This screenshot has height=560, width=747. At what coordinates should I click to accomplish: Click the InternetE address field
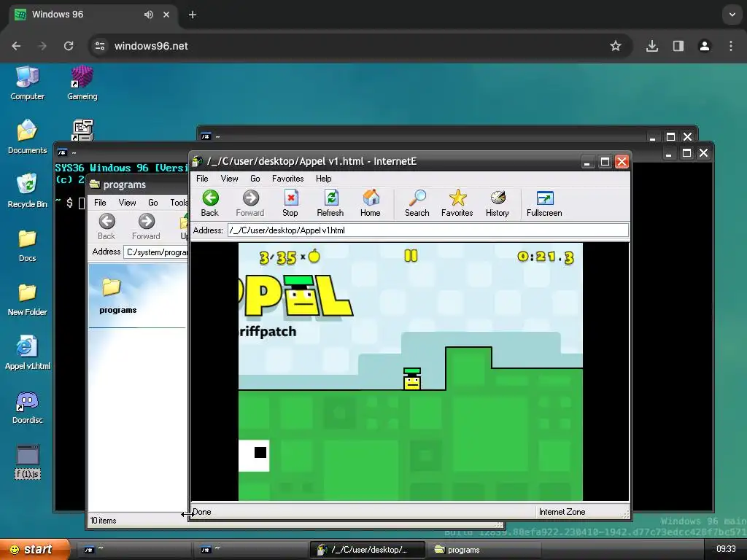click(x=427, y=230)
